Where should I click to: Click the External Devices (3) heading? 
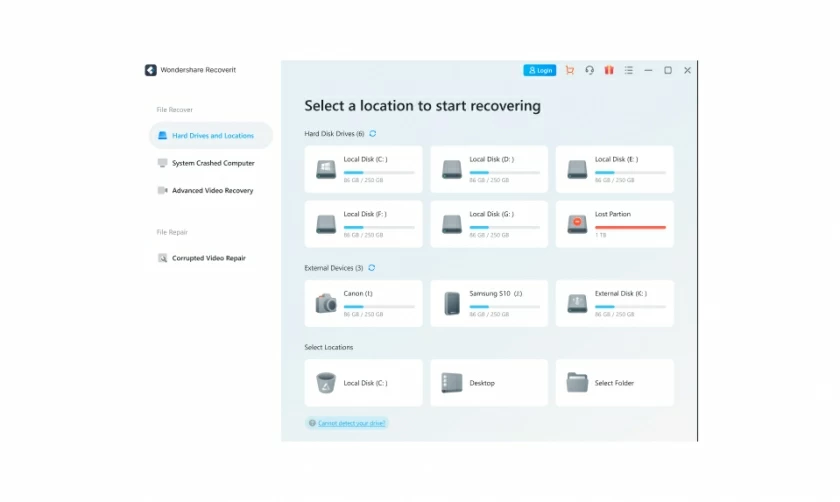[x=334, y=268]
